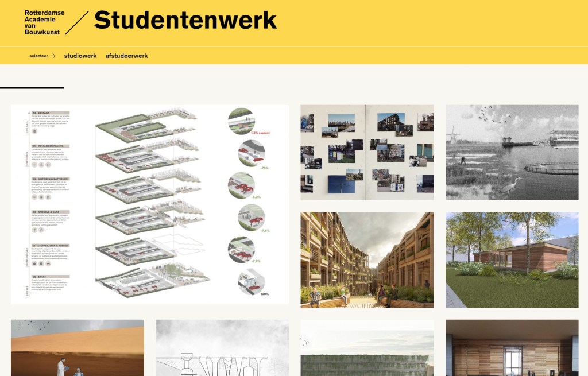Open the studiowerk category options

80,56
